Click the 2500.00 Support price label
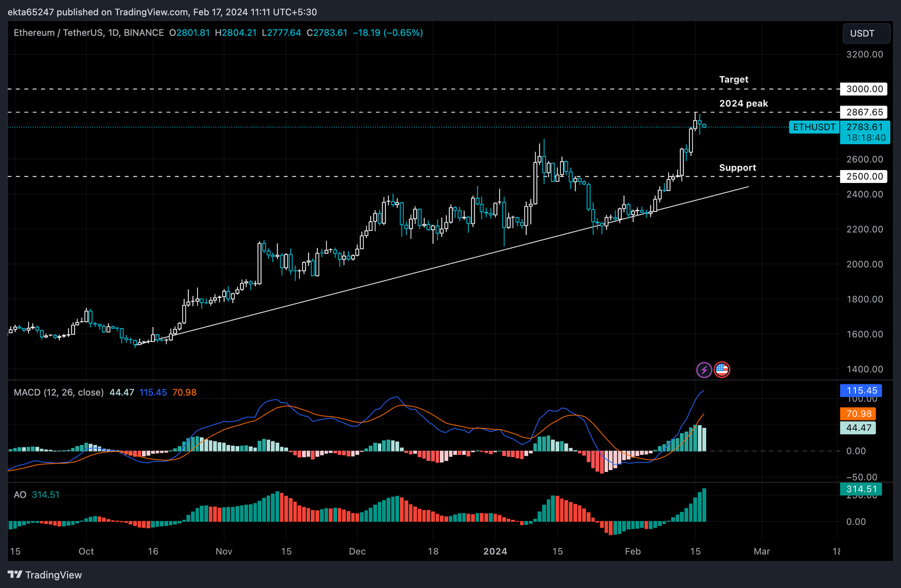The height and width of the screenshot is (588, 901). 863,176
